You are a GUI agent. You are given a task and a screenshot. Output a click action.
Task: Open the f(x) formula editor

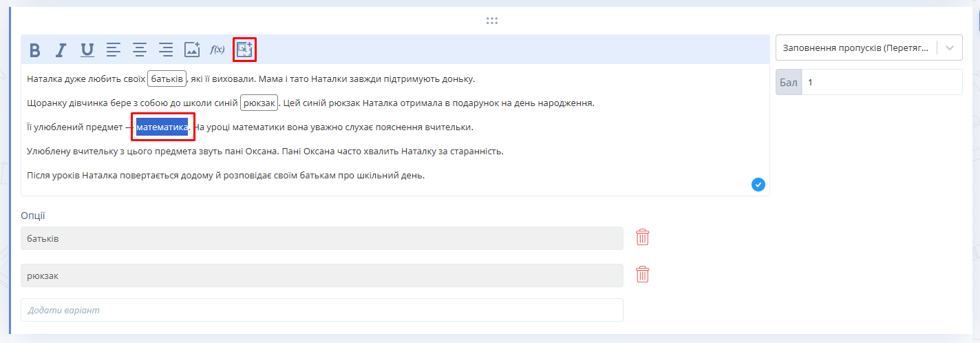(217, 50)
